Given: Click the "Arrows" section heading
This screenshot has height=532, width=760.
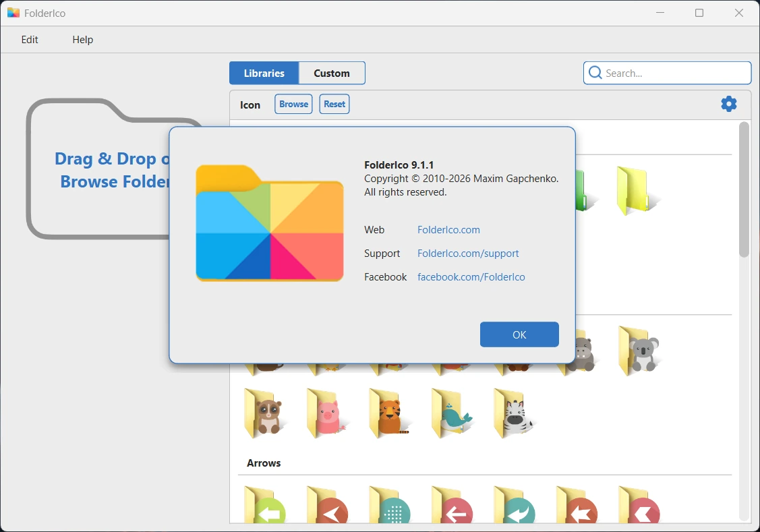Looking at the screenshot, I should click(x=264, y=463).
